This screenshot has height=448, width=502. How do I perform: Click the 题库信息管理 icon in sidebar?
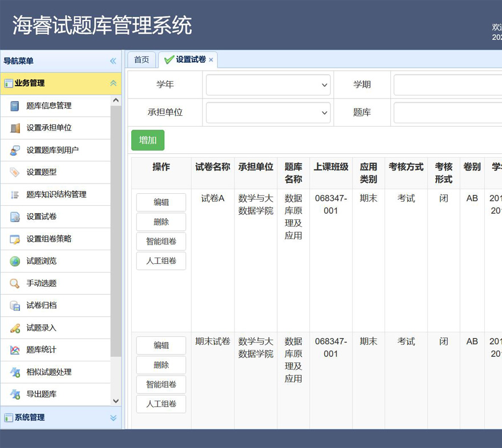click(15, 106)
